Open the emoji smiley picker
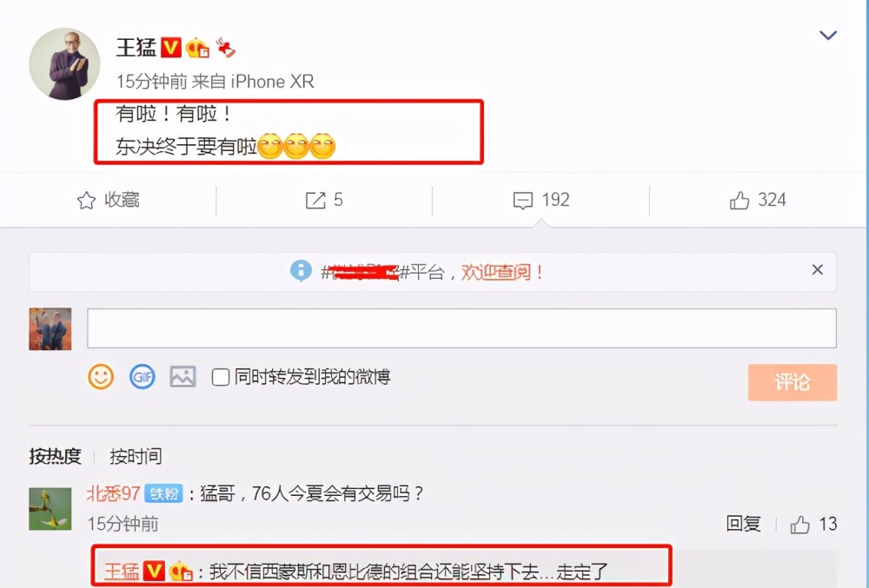This screenshot has width=869, height=588. click(101, 377)
